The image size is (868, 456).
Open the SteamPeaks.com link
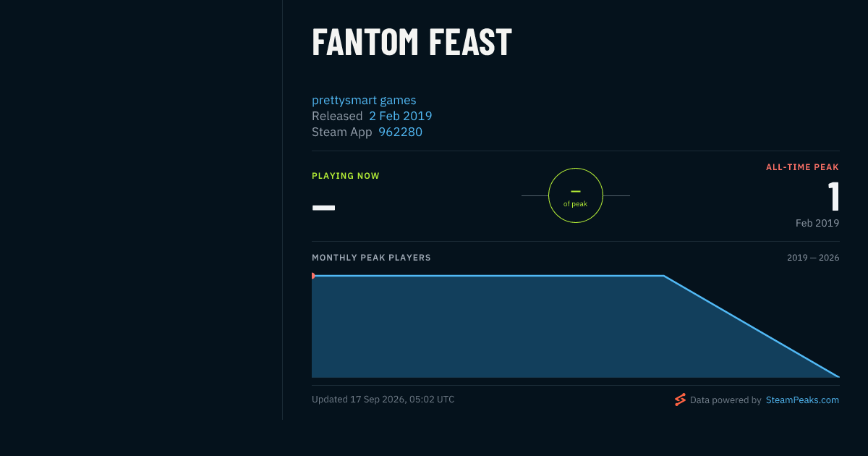coord(802,400)
